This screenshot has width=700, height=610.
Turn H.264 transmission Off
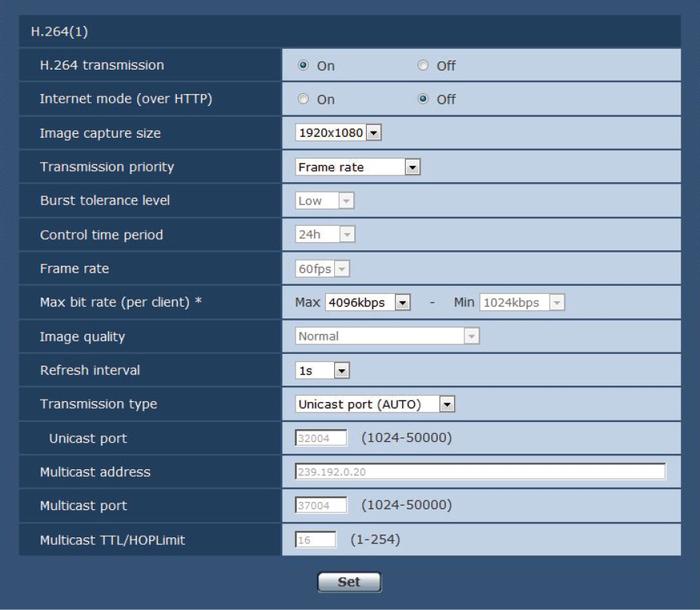[423, 65]
